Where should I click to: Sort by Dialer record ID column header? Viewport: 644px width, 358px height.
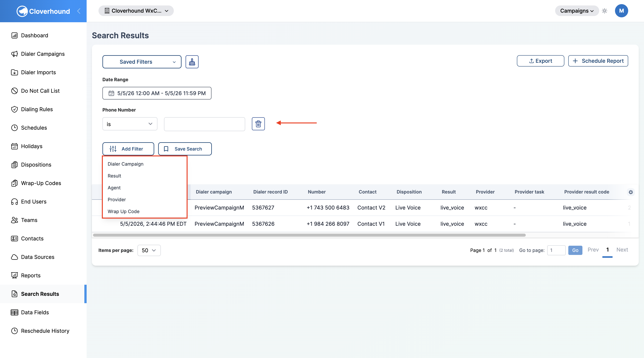click(270, 192)
